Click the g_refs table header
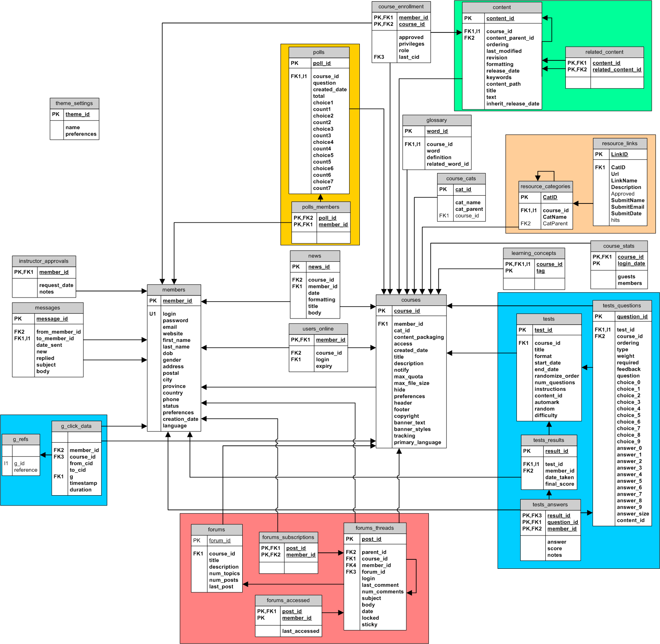This screenshot has height=644, width=660. [21, 439]
